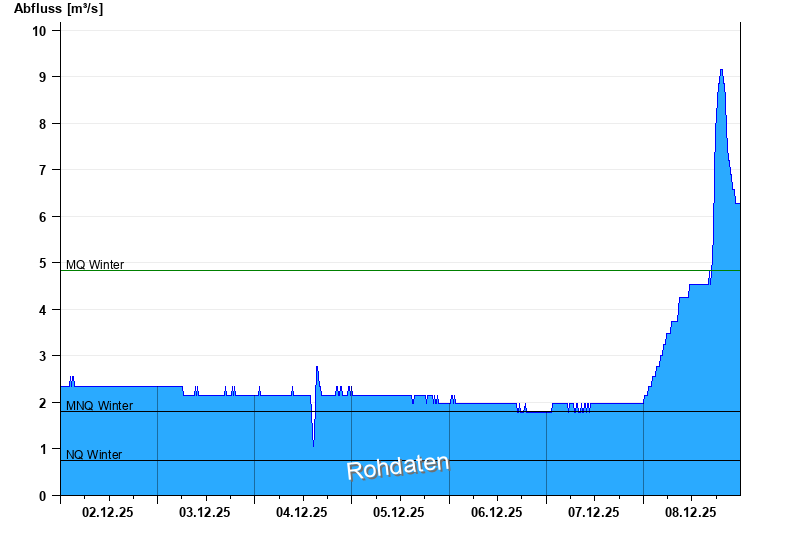Click the y-axis value 3

(43, 356)
